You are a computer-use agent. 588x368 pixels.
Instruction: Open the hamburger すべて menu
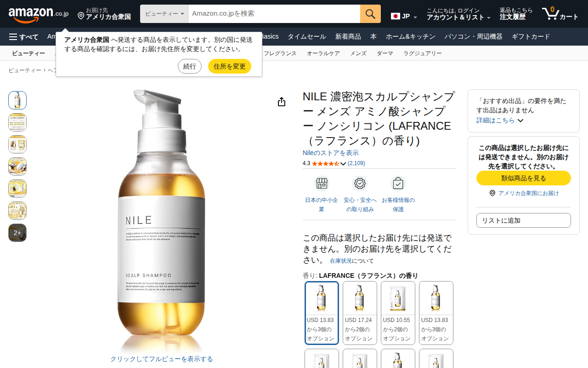point(23,37)
